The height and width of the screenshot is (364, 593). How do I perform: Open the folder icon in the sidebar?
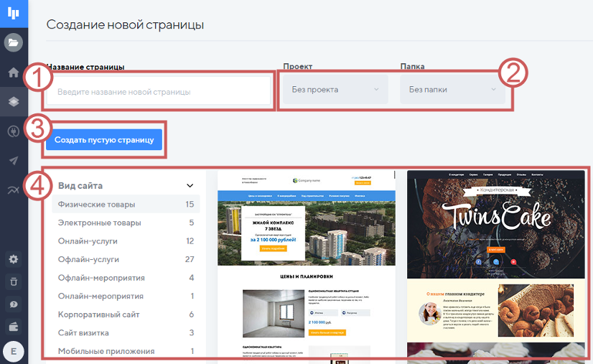(x=14, y=42)
